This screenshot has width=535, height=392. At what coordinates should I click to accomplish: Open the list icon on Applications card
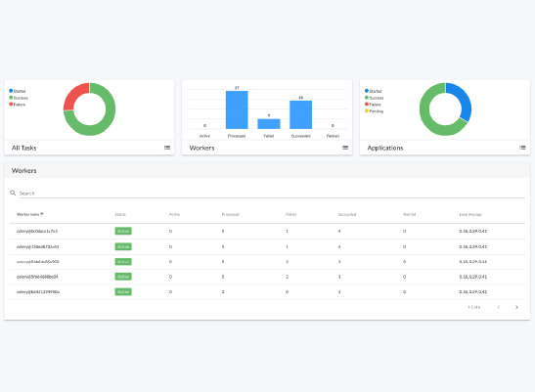522,148
